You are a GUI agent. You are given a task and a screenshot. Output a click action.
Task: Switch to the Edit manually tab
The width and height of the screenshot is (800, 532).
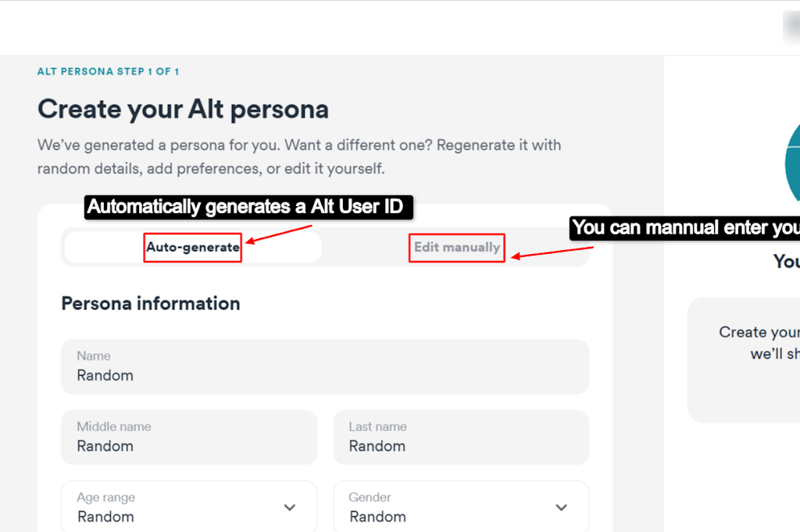(456, 248)
